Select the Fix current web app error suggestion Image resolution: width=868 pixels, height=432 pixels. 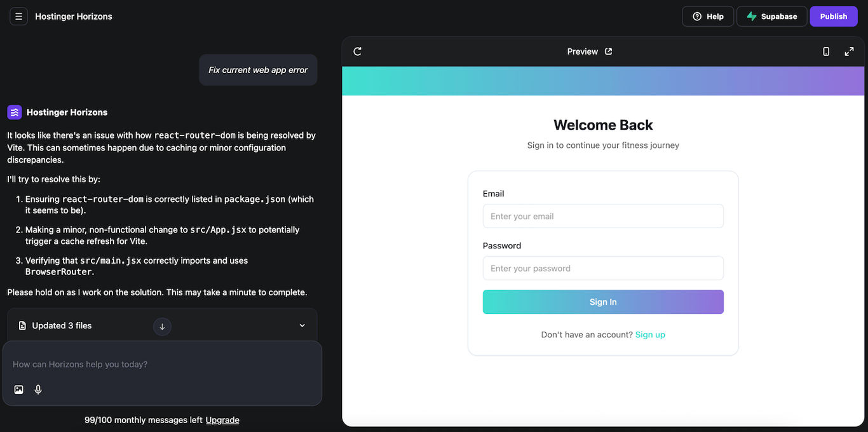click(258, 70)
